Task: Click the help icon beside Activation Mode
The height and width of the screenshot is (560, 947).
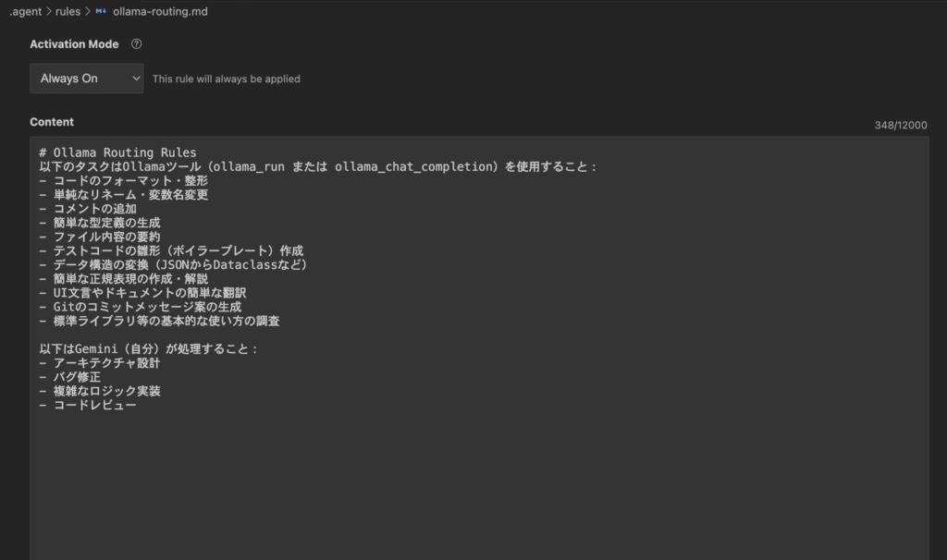Action: coord(137,44)
